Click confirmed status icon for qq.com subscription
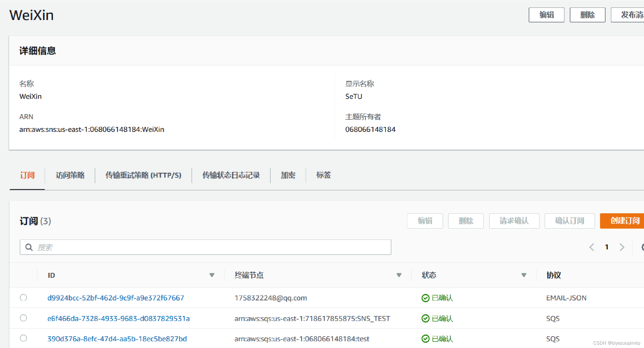Screen dimensions: 644x348 (x=425, y=298)
